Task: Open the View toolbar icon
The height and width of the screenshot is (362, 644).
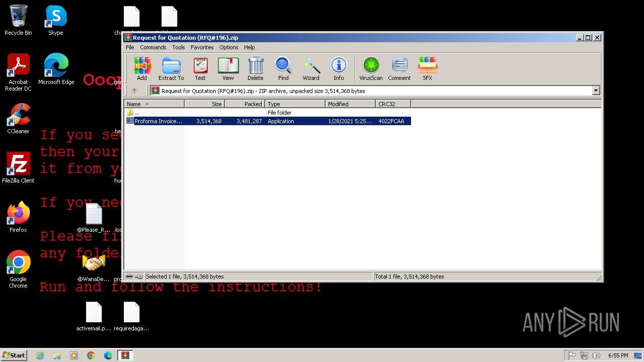Action: [x=228, y=69]
